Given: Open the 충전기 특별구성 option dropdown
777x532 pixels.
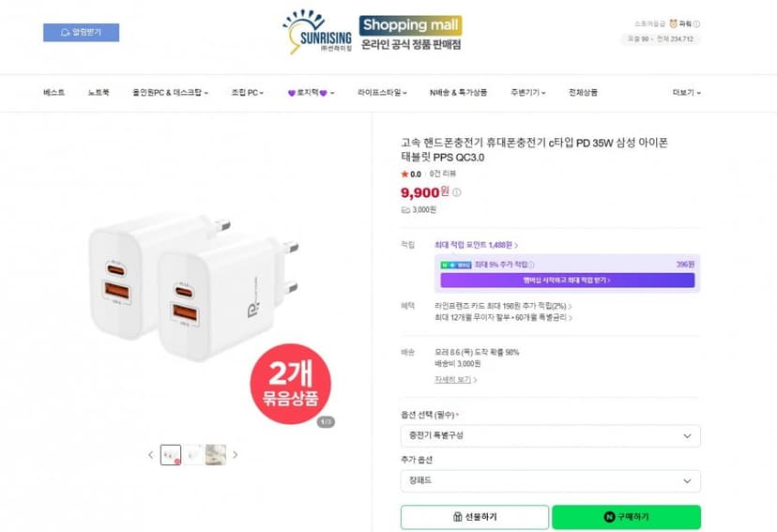Looking at the screenshot, I should pos(551,436).
